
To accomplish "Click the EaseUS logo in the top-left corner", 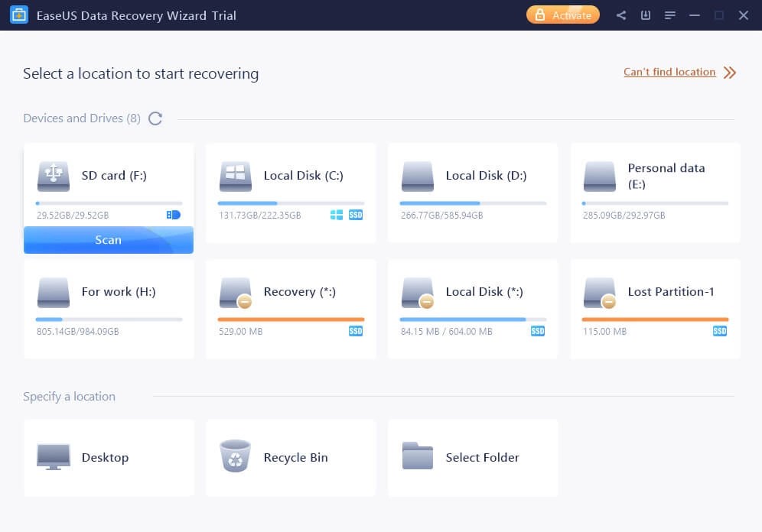I will 18,15.
